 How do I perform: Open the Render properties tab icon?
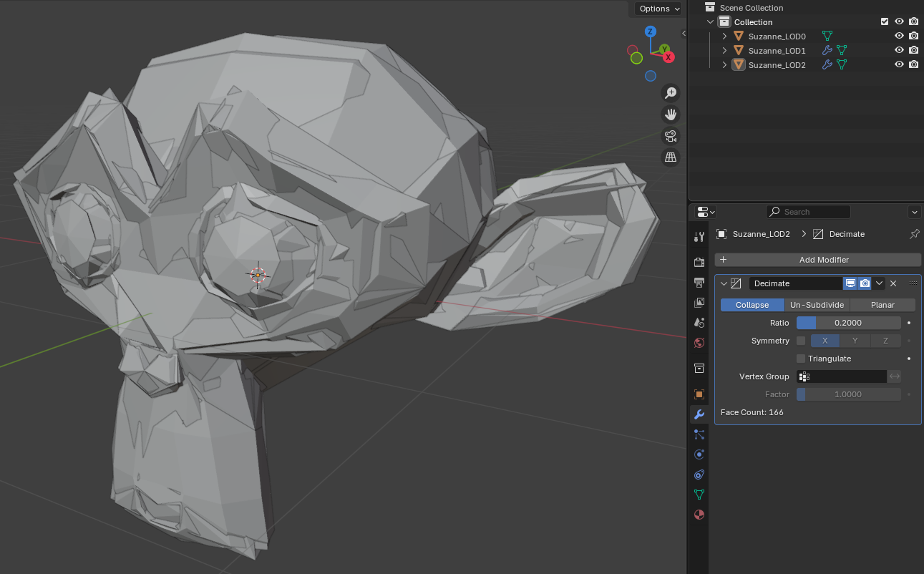click(699, 263)
